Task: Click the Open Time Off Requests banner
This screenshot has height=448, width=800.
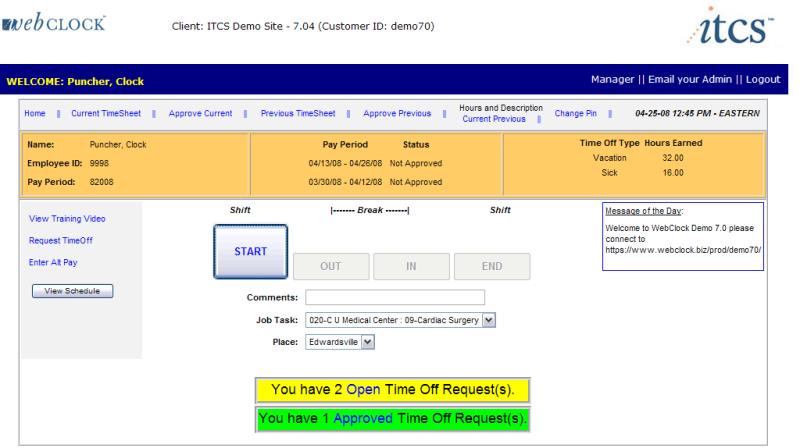Action: (x=392, y=390)
